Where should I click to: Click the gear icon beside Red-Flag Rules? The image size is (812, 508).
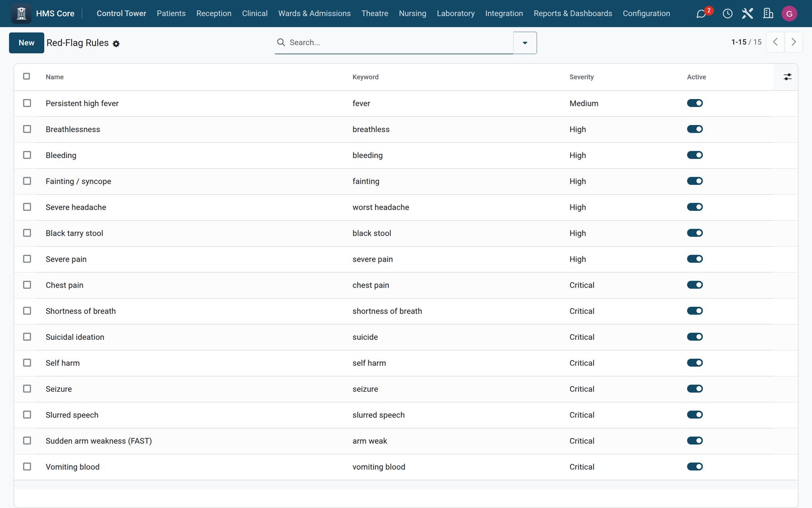click(x=116, y=44)
